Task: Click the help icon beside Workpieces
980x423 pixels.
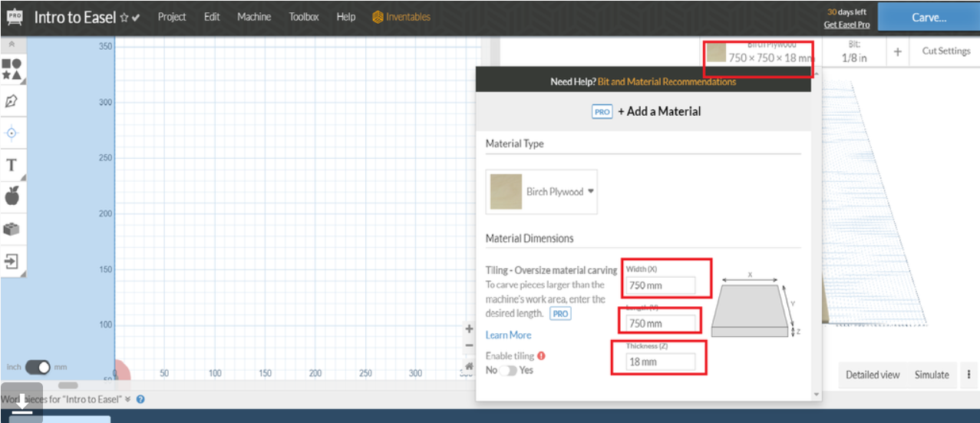Action: (140, 399)
